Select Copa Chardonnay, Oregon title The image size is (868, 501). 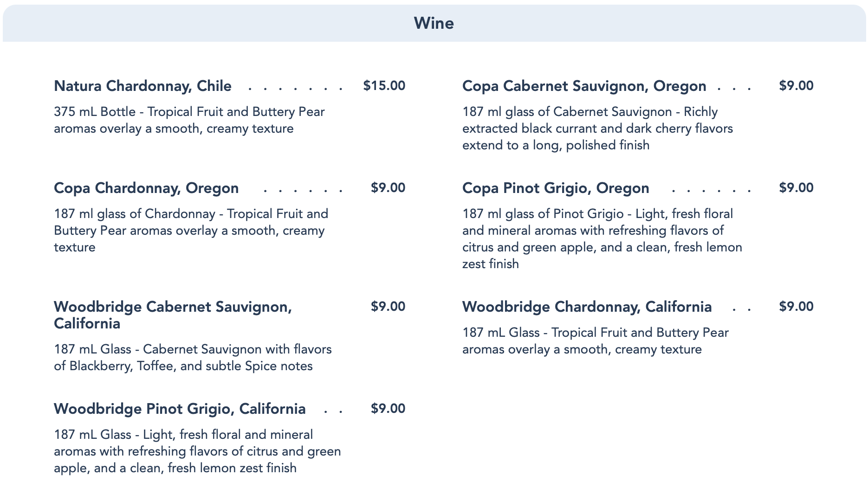(x=146, y=188)
